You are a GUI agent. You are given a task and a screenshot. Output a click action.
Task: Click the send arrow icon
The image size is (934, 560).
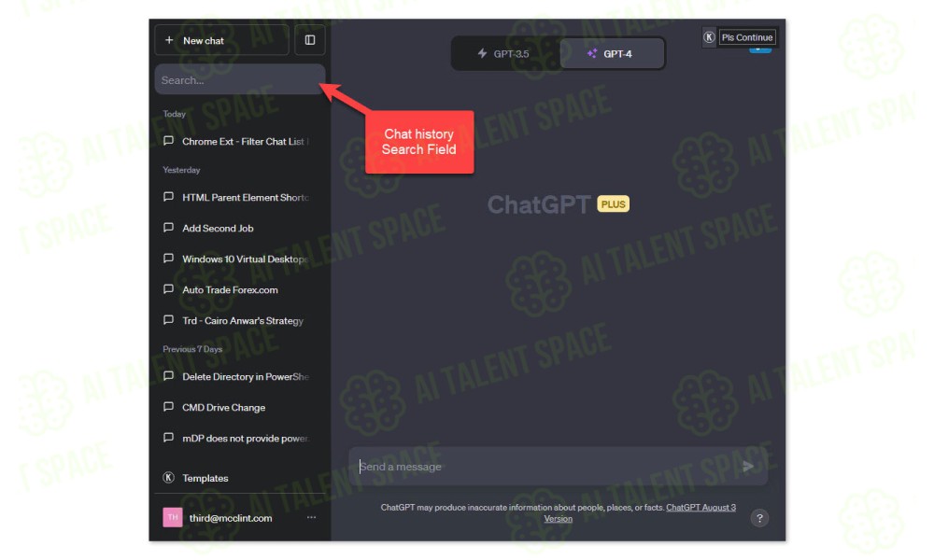(748, 467)
